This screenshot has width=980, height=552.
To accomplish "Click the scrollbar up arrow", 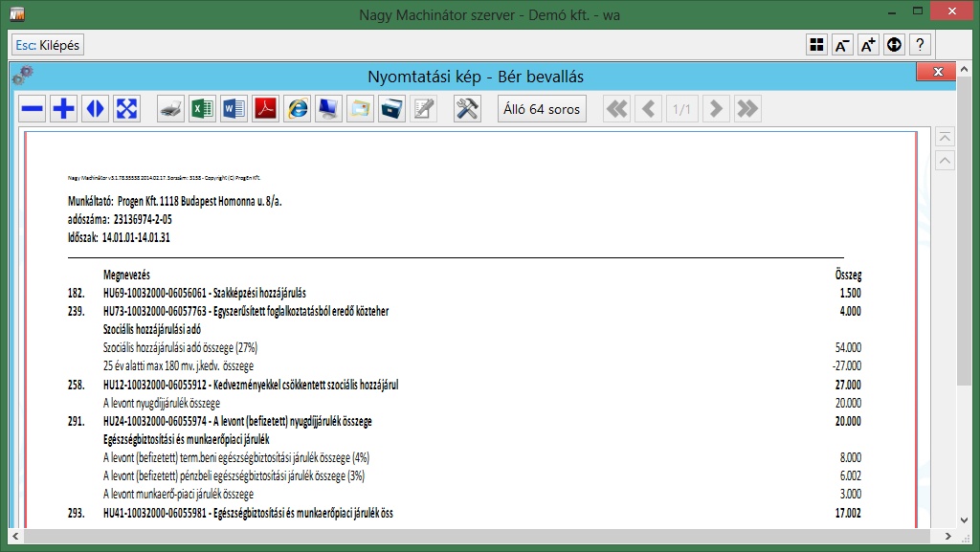I will pos(964,69).
